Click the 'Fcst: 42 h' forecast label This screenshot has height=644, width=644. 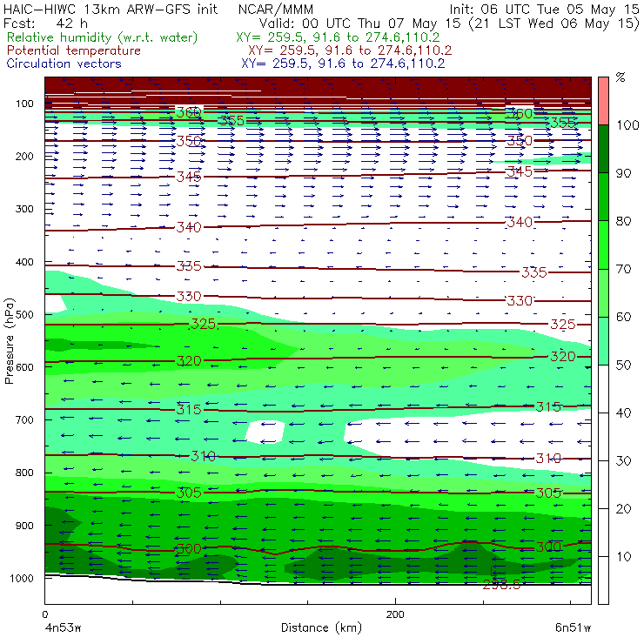pos(45,23)
